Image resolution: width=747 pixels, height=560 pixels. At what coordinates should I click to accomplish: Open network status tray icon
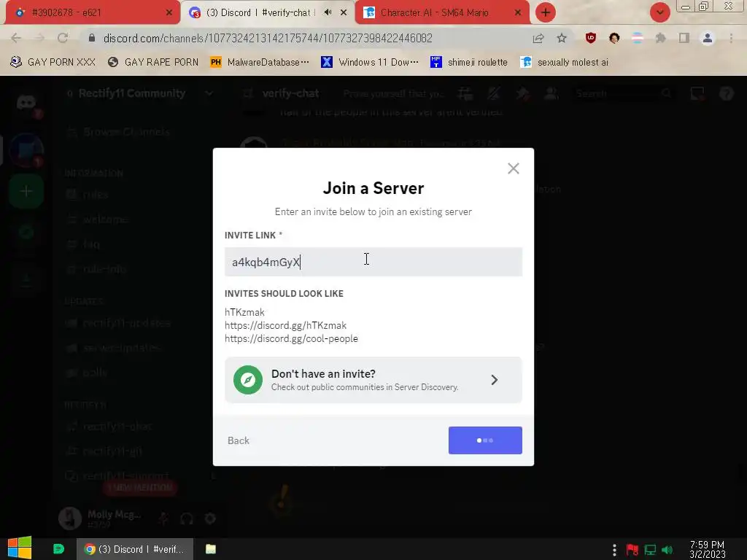650,550
